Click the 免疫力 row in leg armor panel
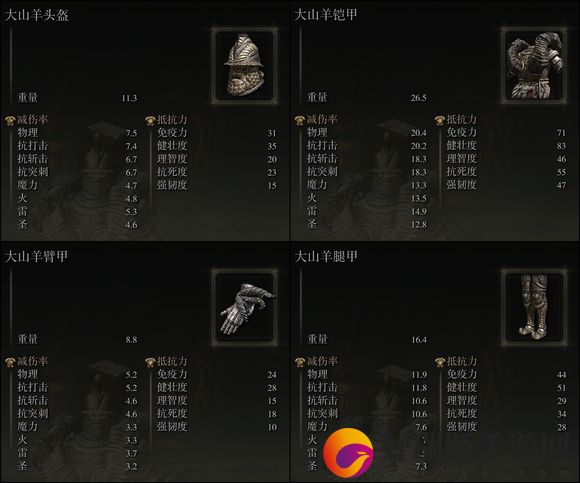 pyautogui.click(x=506, y=375)
